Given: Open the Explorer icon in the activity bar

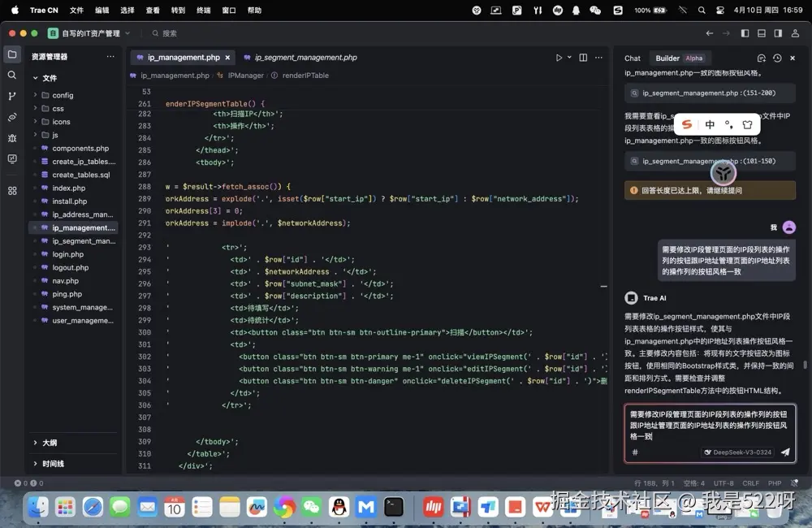Looking at the screenshot, I should (x=11, y=55).
